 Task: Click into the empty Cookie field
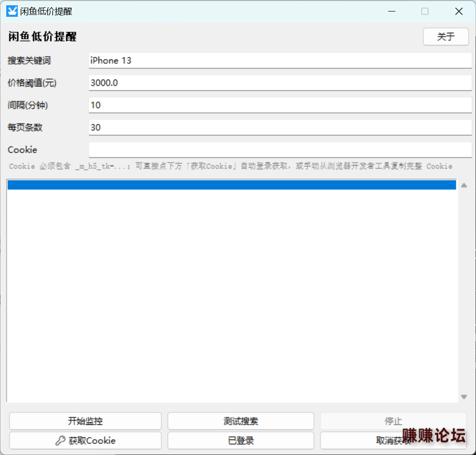tap(280, 149)
